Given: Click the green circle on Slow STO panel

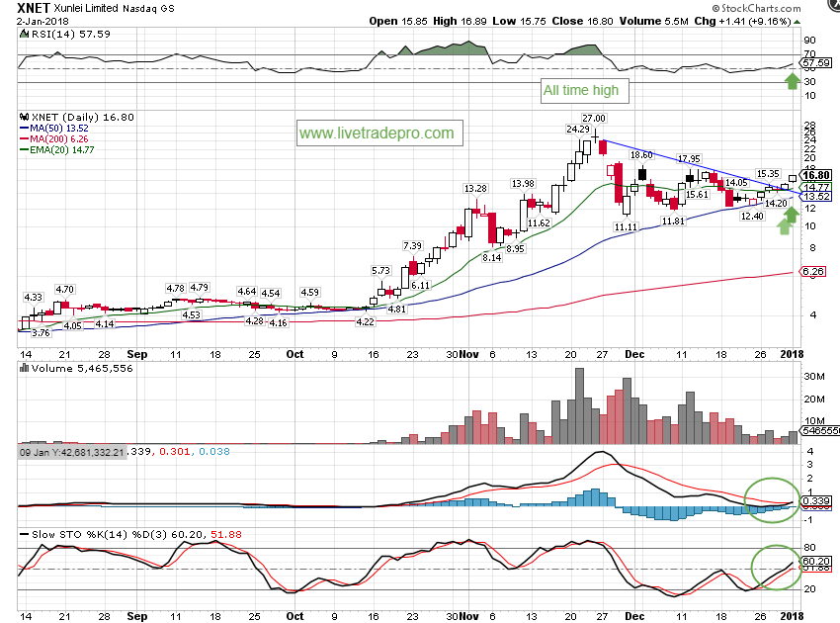Looking at the screenshot, I should [773, 567].
